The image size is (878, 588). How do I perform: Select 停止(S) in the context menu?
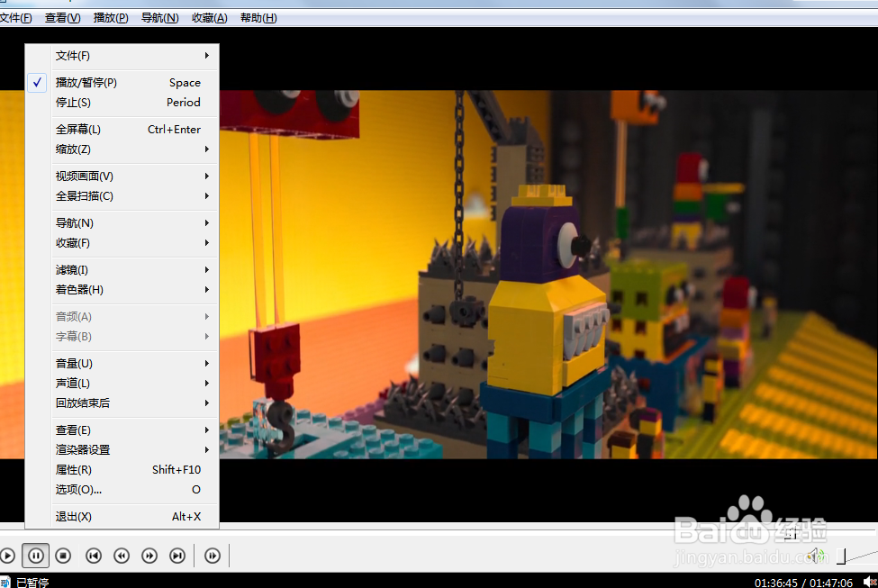pyautogui.click(x=122, y=103)
